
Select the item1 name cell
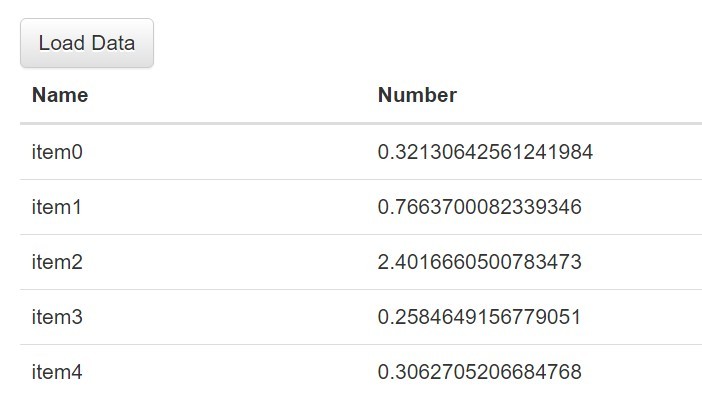point(57,207)
